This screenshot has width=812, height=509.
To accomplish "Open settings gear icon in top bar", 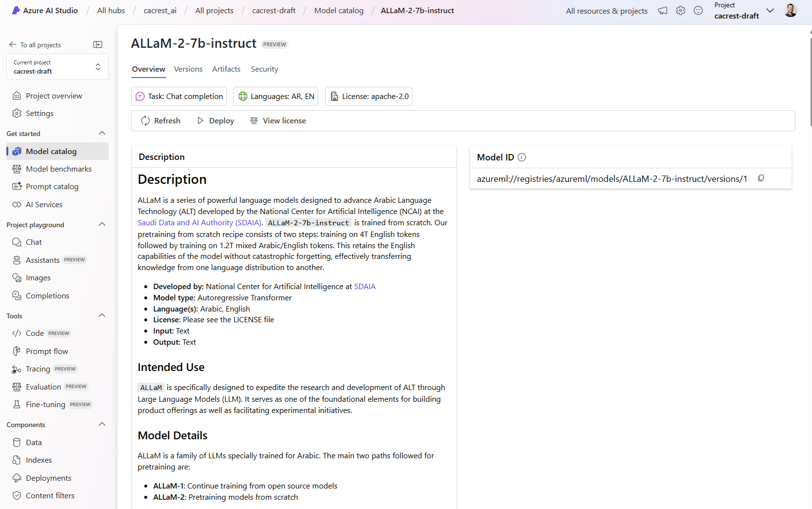I will pos(680,11).
